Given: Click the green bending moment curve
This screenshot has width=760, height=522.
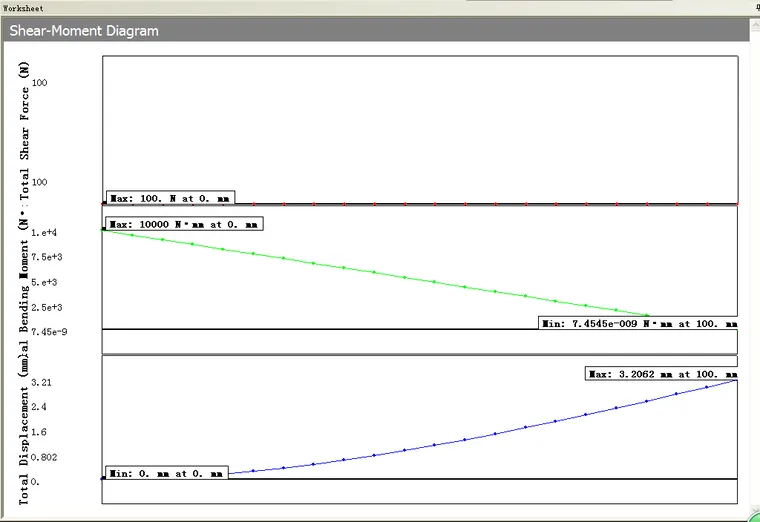Looking at the screenshot, I should click(374, 272).
